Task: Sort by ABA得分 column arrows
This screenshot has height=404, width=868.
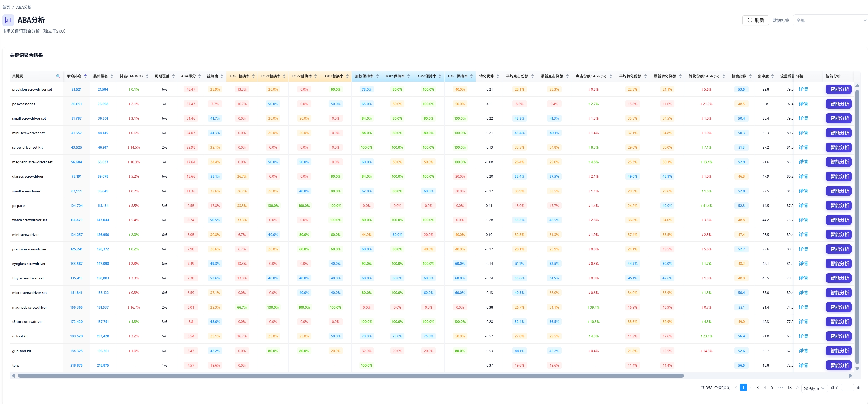Action: 200,76
